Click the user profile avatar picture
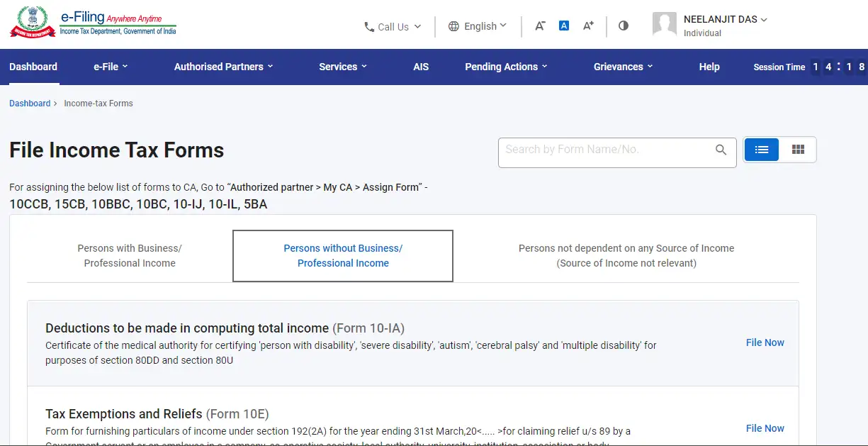 [x=664, y=25]
